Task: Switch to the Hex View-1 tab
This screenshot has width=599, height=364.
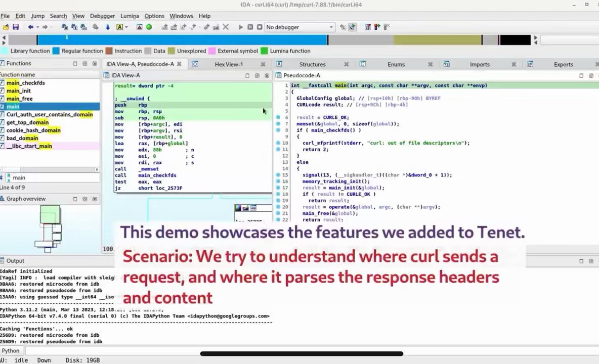Action: [229, 64]
